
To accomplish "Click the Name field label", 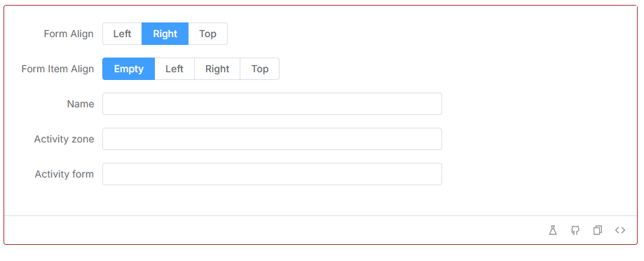I will point(81,104).
